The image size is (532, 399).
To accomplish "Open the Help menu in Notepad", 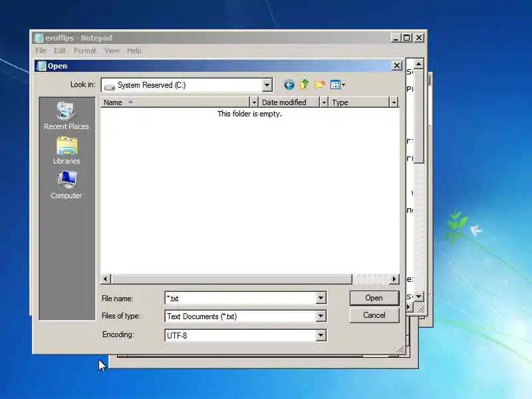I will (x=134, y=51).
